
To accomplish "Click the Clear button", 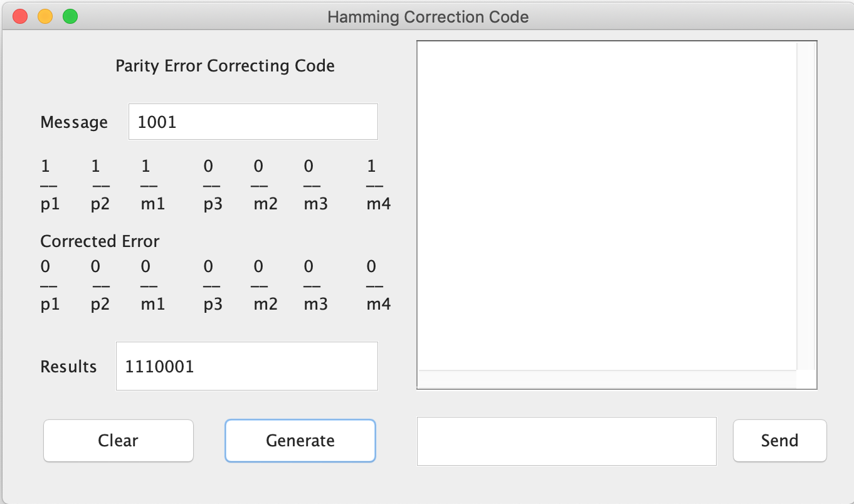I will coord(118,441).
